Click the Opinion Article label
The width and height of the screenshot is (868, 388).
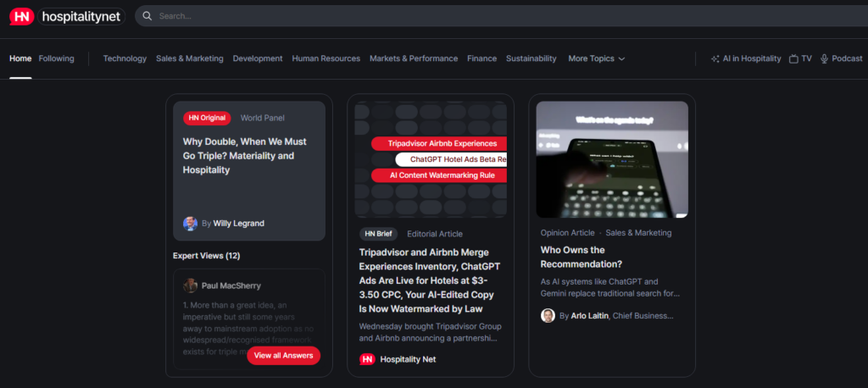[567, 233]
